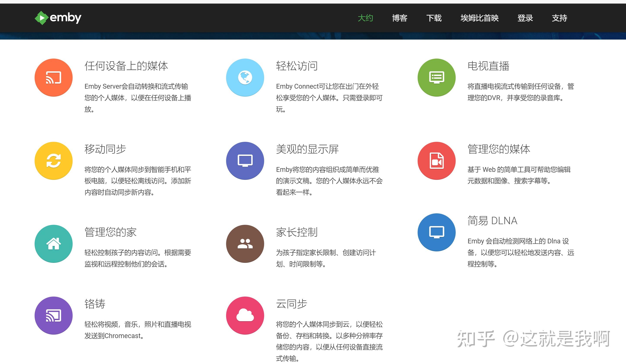626x364 pixels.
Task: Click the purple monitor icon for 美观的显示屏
Action: coord(245,161)
